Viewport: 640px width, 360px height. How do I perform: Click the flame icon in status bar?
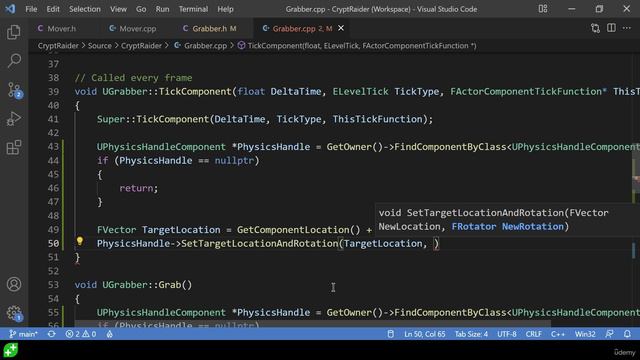(110, 334)
